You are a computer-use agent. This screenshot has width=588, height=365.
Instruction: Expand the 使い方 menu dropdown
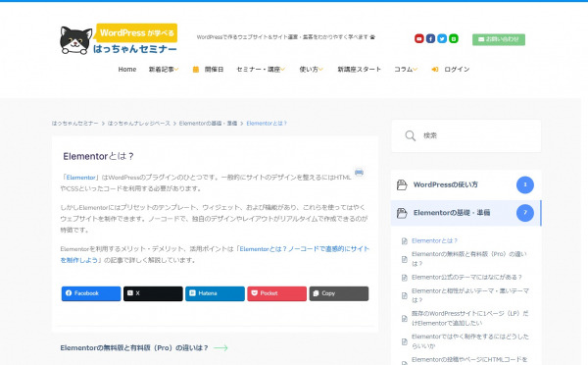311,69
